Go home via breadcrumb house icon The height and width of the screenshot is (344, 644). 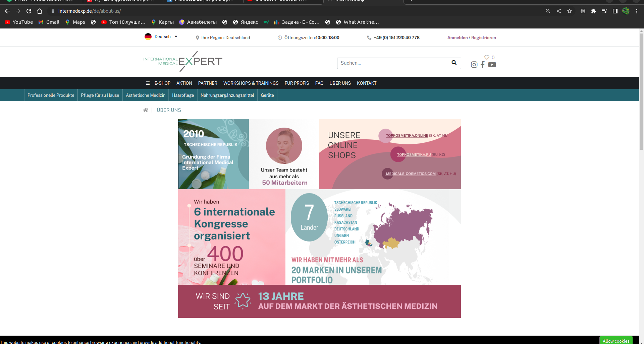[x=146, y=110]
